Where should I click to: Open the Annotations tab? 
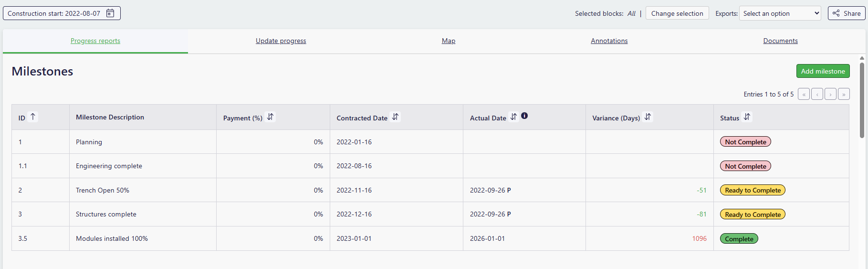coord(609,41)
